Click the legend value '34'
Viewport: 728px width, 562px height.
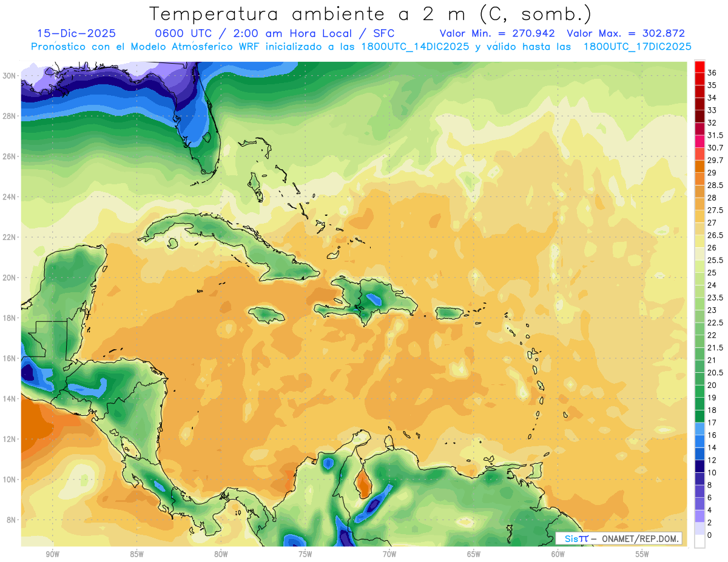pyautogui.click(x=712, y=98)
